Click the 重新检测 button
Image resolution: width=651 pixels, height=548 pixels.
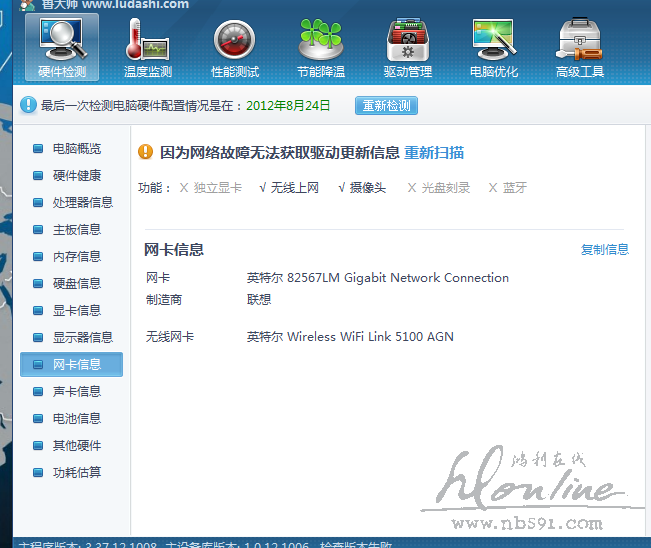pos(386,106)
